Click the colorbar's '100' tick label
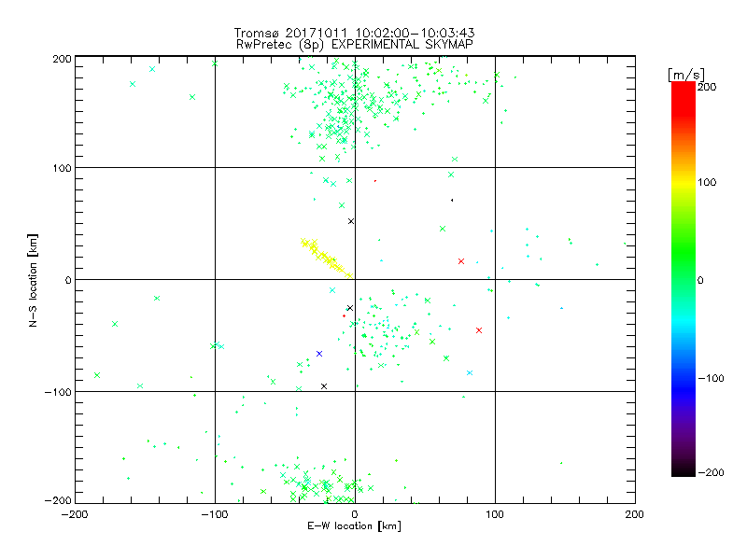747x560 pixels. (707, 182)
